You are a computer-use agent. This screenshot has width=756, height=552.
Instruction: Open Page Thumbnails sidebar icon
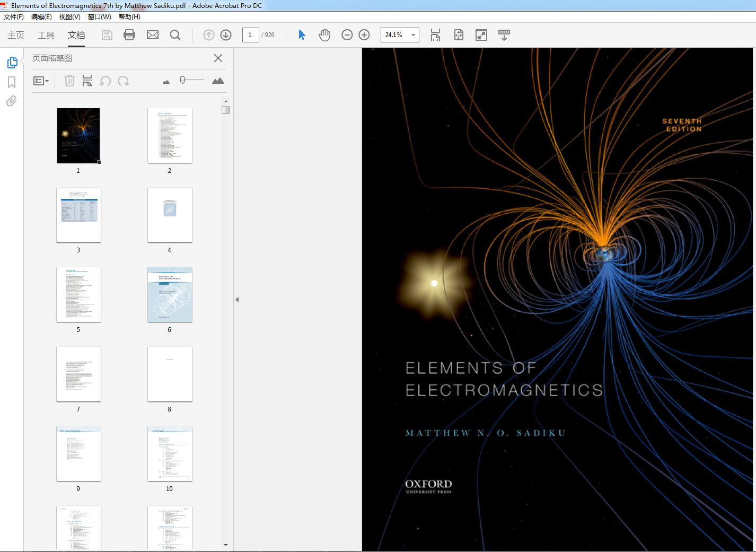click(x=12, y=63)
